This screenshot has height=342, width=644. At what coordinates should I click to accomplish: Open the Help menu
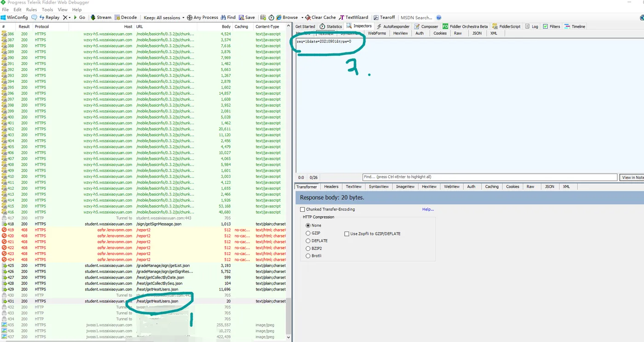pyautogui.click(x=77, y=9)
